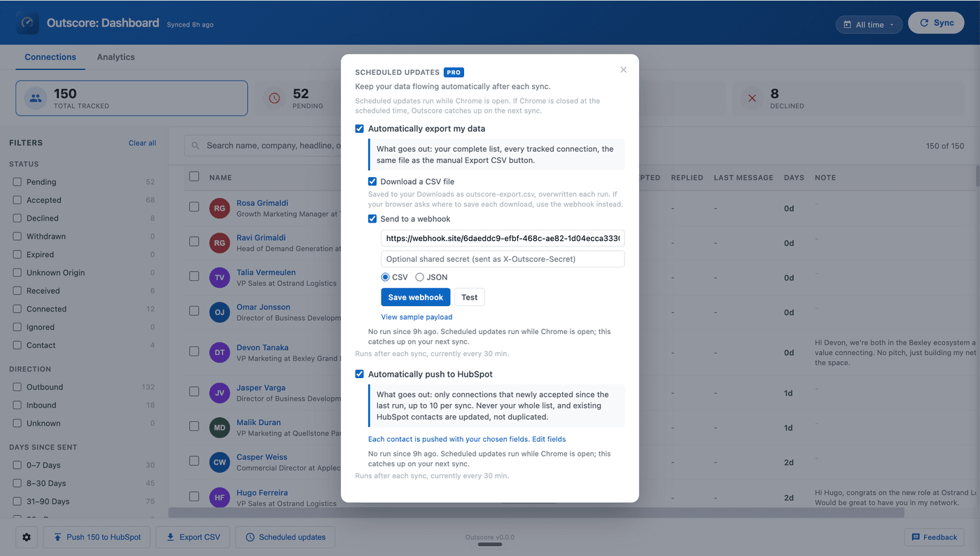Click the webhook URL input field
The image size is (980, 556).
tap(503, 238)
